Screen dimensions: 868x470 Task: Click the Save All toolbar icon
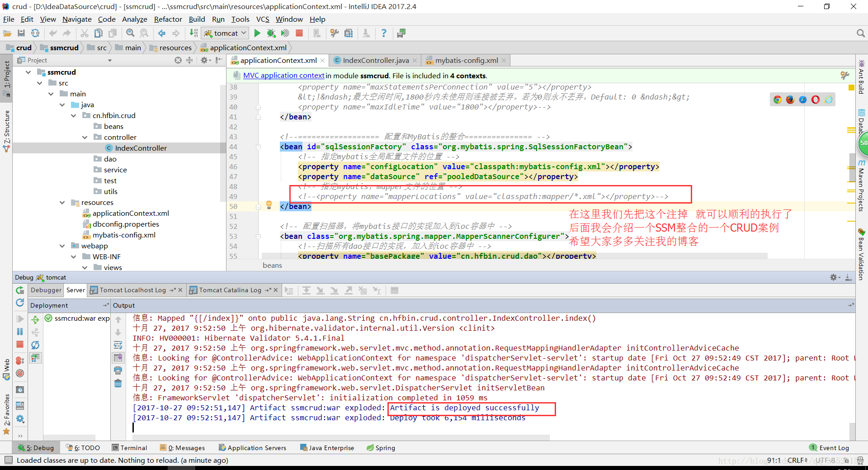21,33
